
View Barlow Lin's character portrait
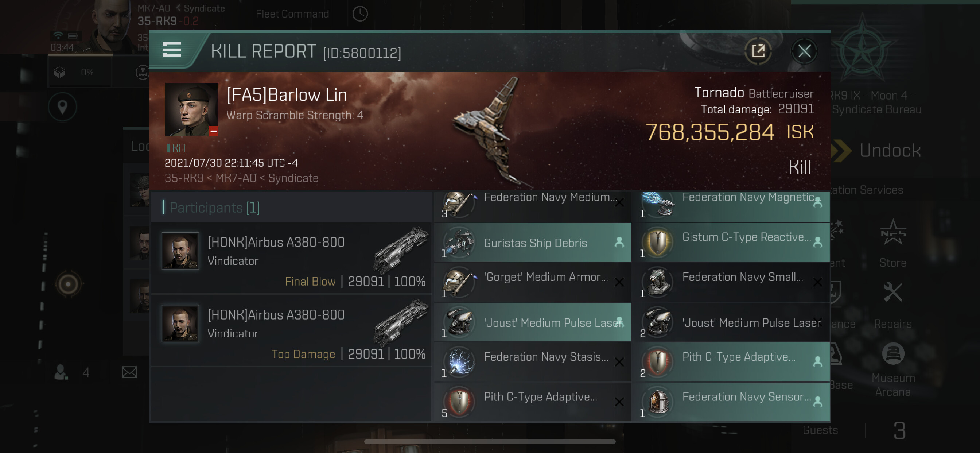[191, 110]
